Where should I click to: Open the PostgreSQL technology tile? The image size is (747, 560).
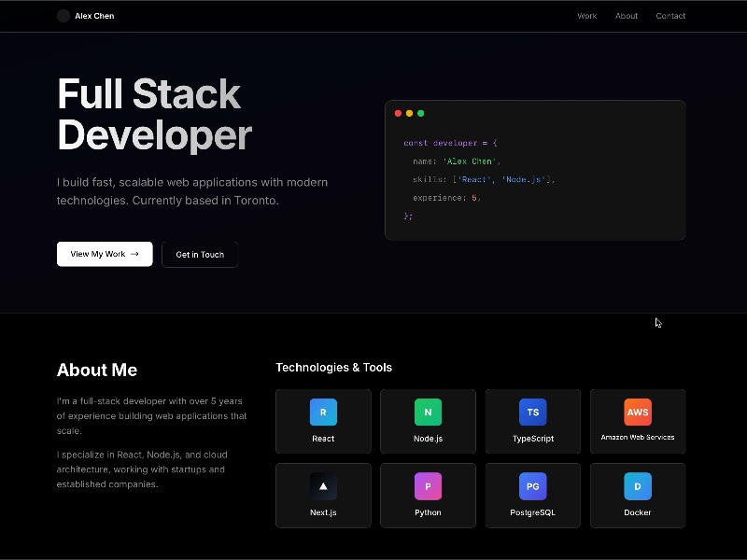(x=532, y=486)
